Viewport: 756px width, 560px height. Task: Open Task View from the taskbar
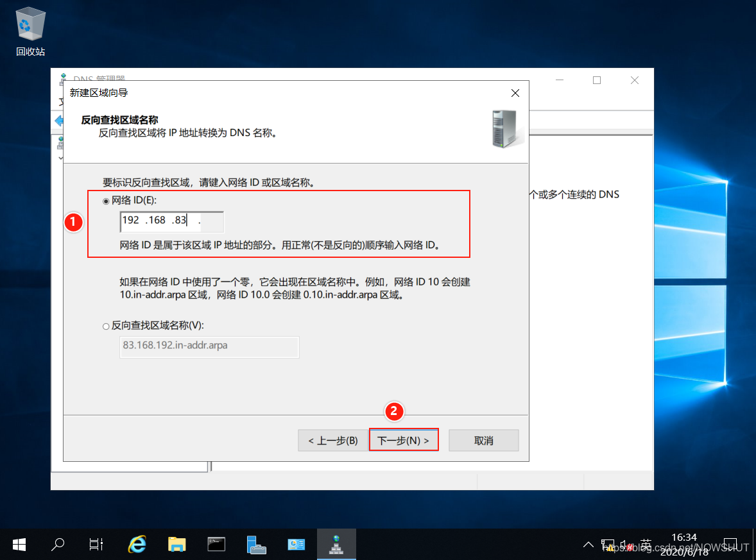tap(96, 545)
